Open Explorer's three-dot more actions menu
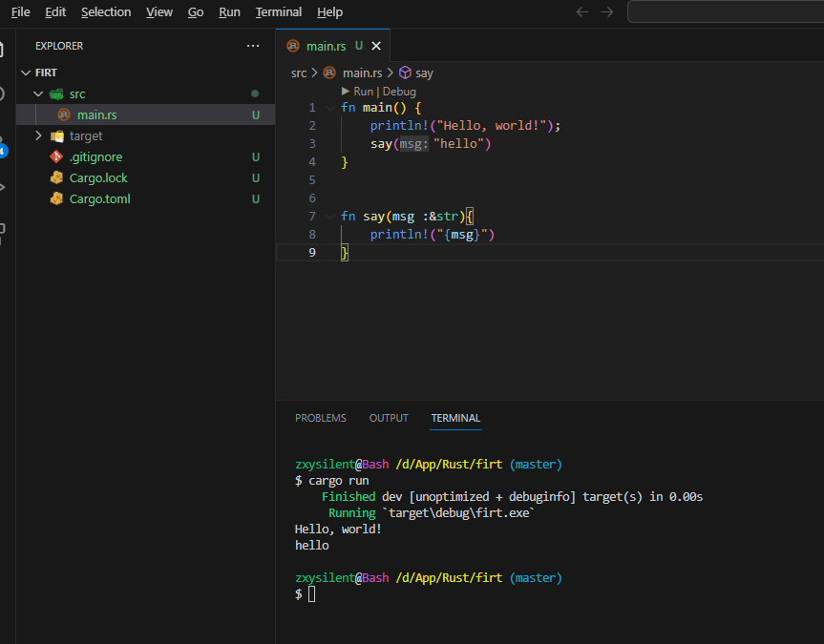824x644 pixels. [x=252, y=46]
